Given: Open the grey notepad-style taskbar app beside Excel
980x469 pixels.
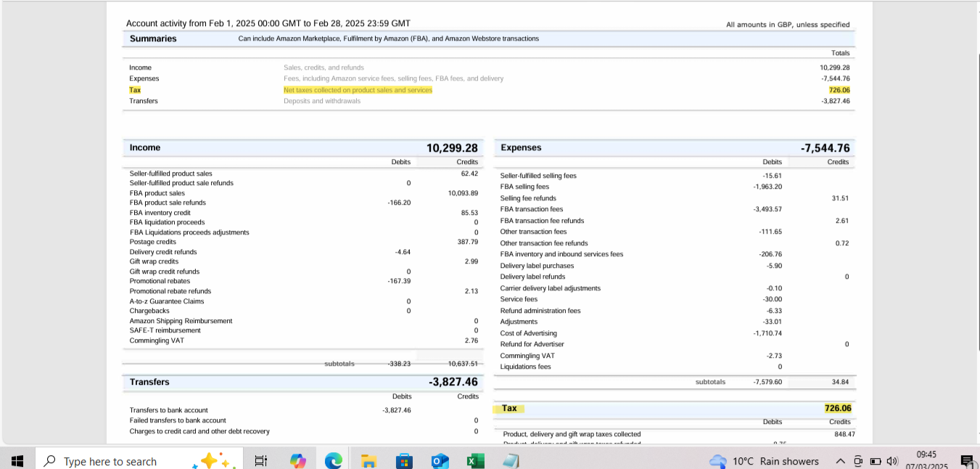Looking at the screenshot, I should (511, 461).
